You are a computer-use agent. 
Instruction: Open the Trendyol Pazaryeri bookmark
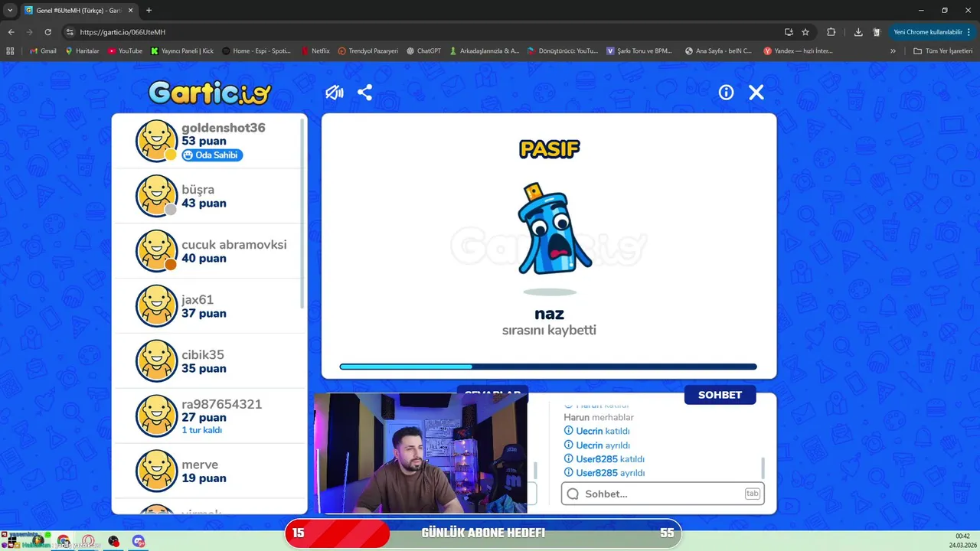point(368,51)
